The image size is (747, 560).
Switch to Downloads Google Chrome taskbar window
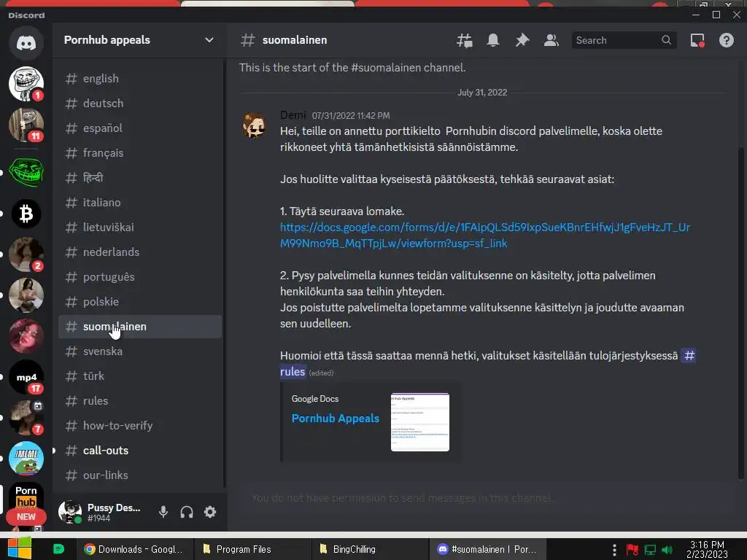click(x=135, y=549)
